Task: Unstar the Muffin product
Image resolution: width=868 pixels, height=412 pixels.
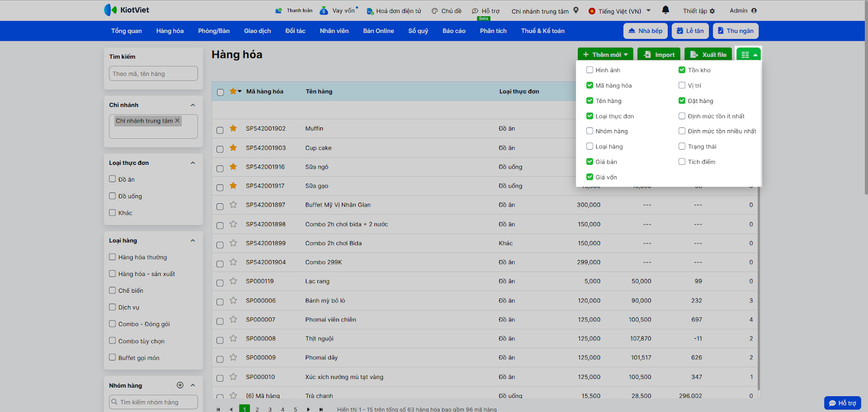Action: 233,128
